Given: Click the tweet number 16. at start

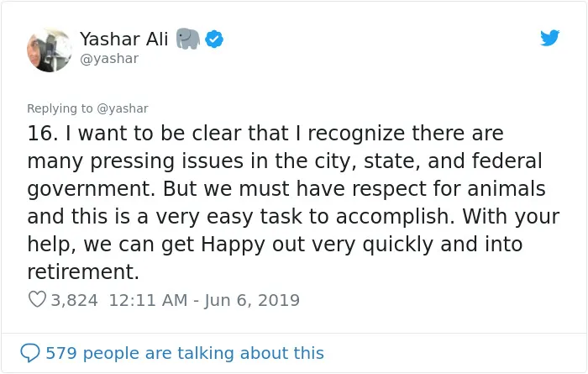Looking at the screenshot, I should click(43, 133).
